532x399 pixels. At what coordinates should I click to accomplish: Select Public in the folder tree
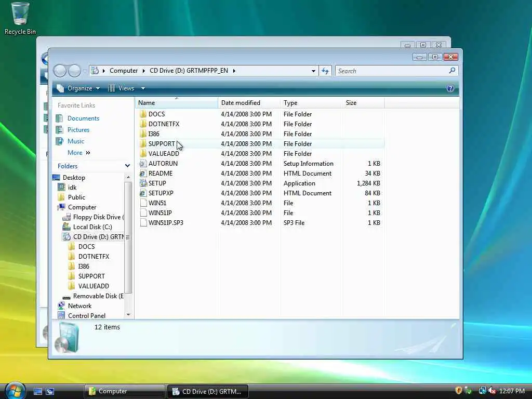point(76,197)
